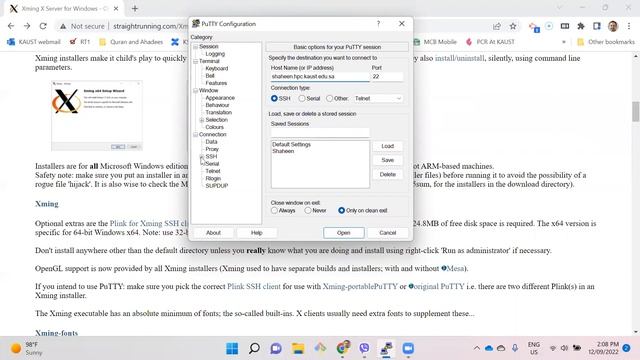
Task: Select Colours in the category tree
Action: coord(214,127)
